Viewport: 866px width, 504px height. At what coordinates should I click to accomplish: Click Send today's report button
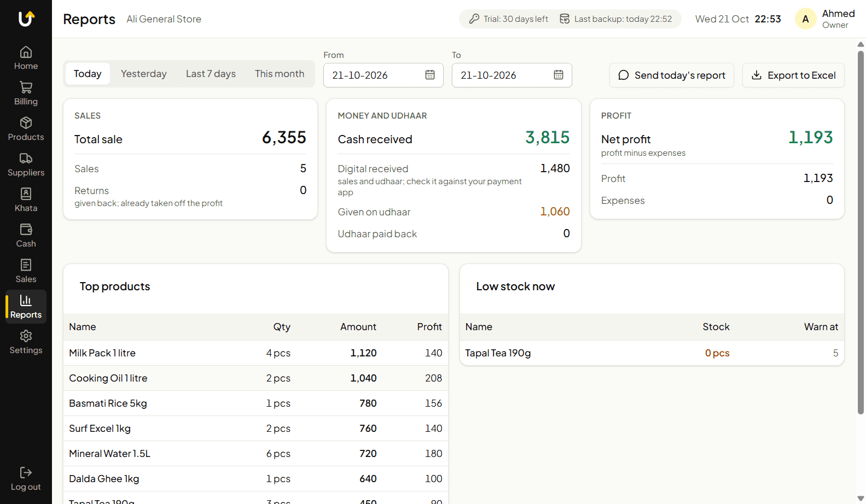point(672,75)
